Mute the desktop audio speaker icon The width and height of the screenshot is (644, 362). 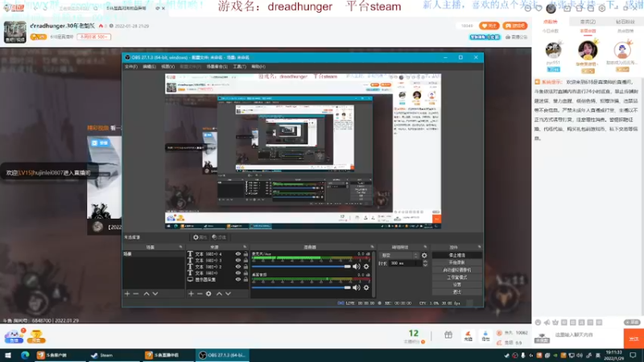(x=357, y=288)
